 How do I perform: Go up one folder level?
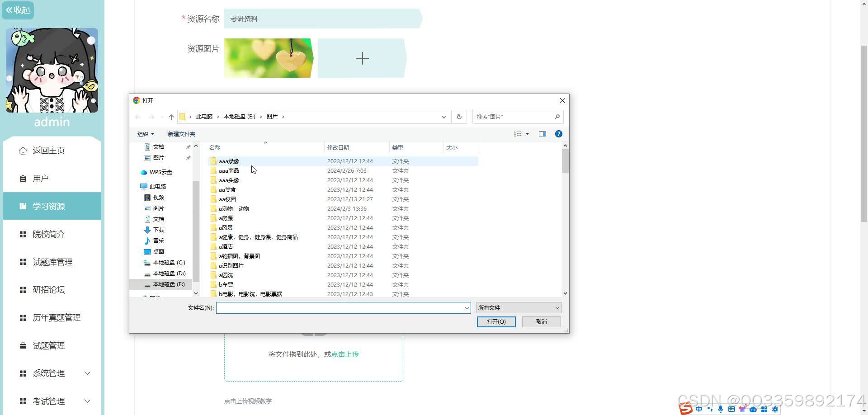click(x=171, y=117)
